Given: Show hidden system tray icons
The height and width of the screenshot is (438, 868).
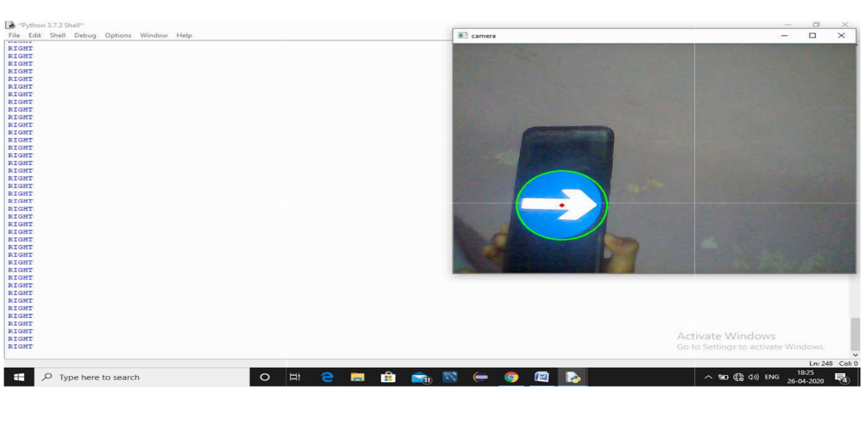Looking at the screenshot, I should click(x=708, y=377).
